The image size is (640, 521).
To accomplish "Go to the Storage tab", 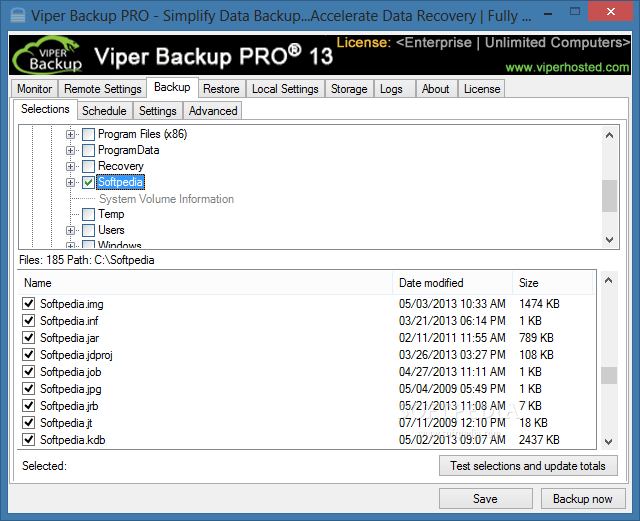I will point(349,89).
